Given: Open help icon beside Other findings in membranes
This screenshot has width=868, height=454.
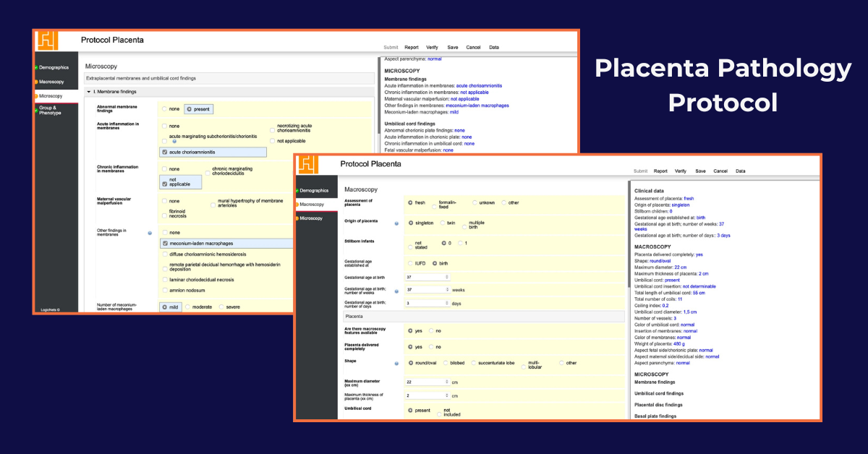Looking at the screenshot, I should click(149, 233).
